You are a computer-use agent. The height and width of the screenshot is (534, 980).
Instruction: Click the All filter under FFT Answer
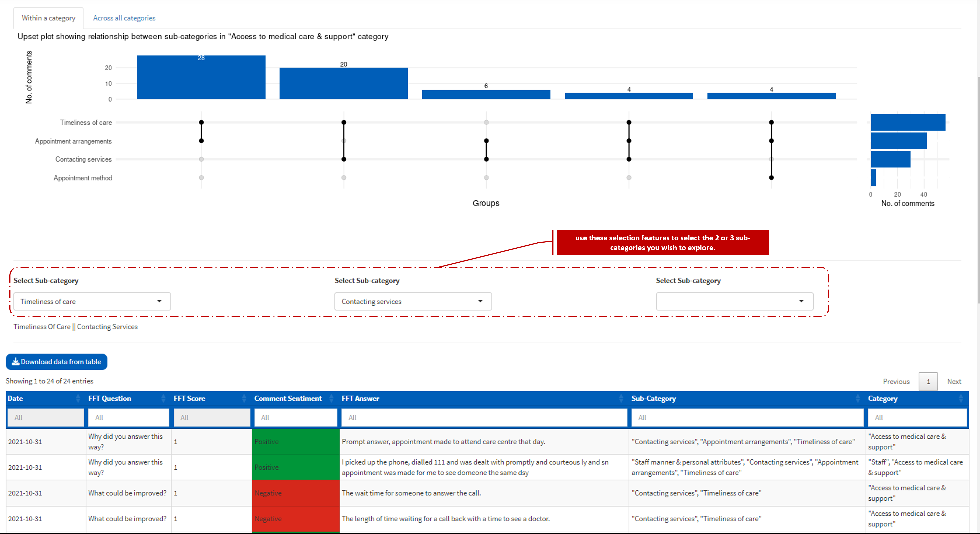point(484,417)
